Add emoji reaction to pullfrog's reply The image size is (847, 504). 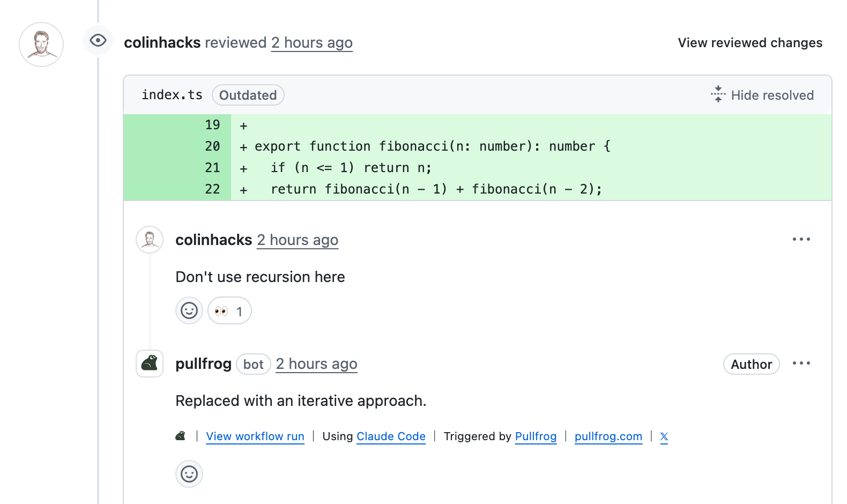(189, 474)
